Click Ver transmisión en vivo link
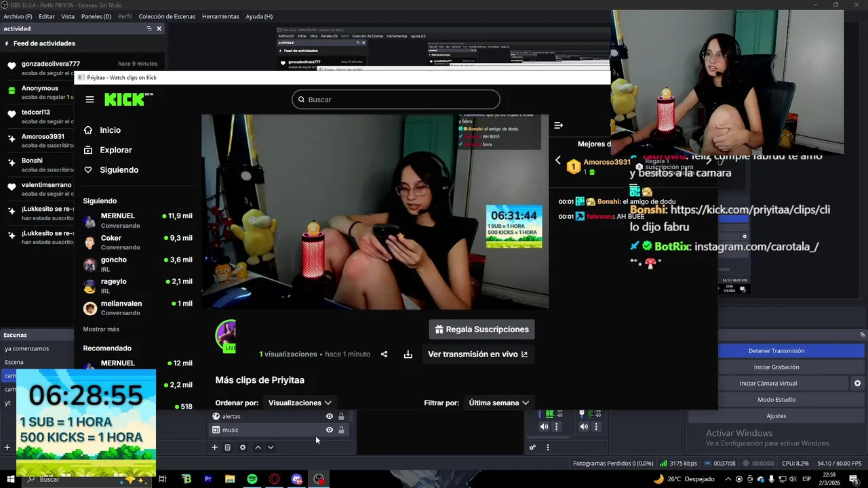The height and width of the screenshot is (488, 868). [x=478, y=354]
